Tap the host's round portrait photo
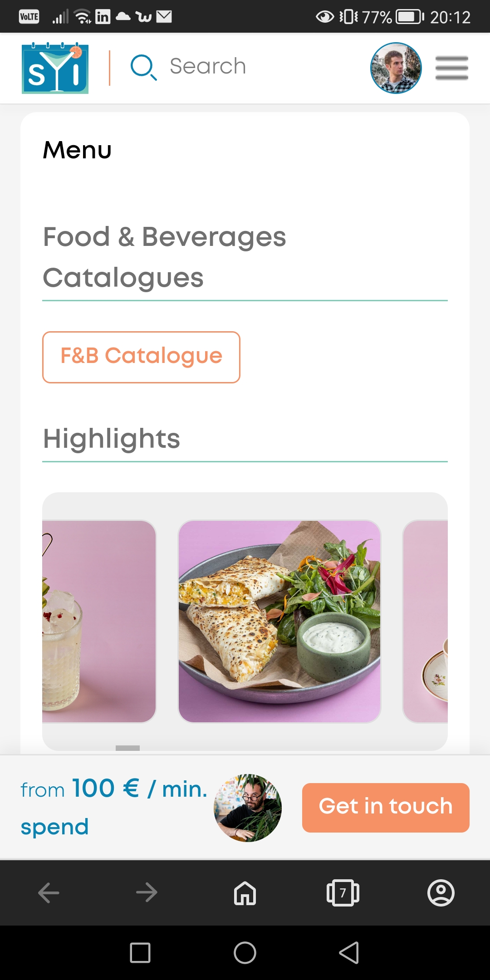This screenshot has width=490, height=980. tap(248, 808)
